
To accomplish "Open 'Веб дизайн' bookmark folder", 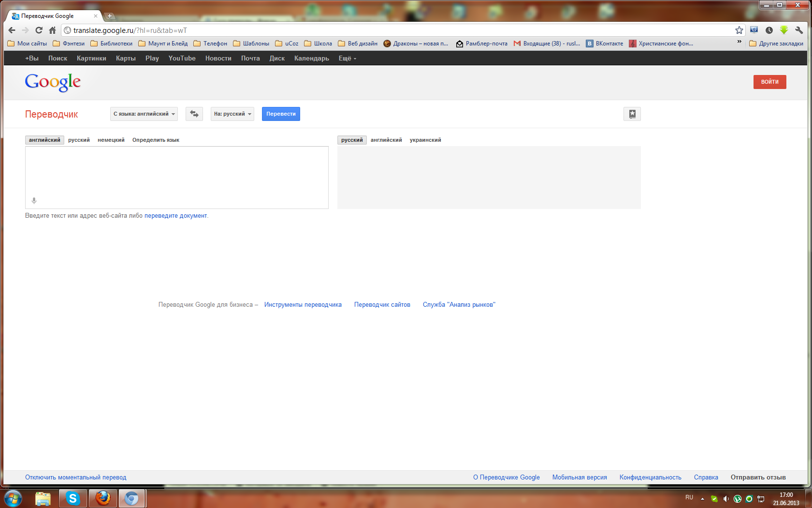I will (x=358, y=44).
